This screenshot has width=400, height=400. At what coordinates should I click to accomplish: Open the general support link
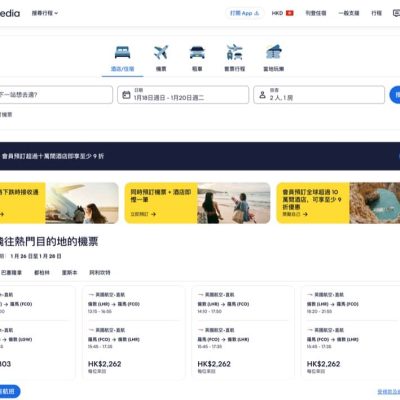pyautogui.click(x=349, y=13)
